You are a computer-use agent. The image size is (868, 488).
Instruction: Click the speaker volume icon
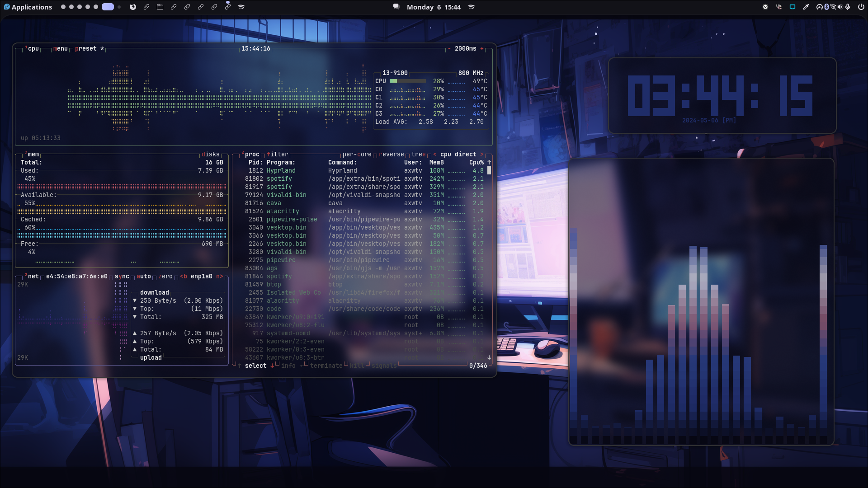pyautogui.click(x=840, y=7)
